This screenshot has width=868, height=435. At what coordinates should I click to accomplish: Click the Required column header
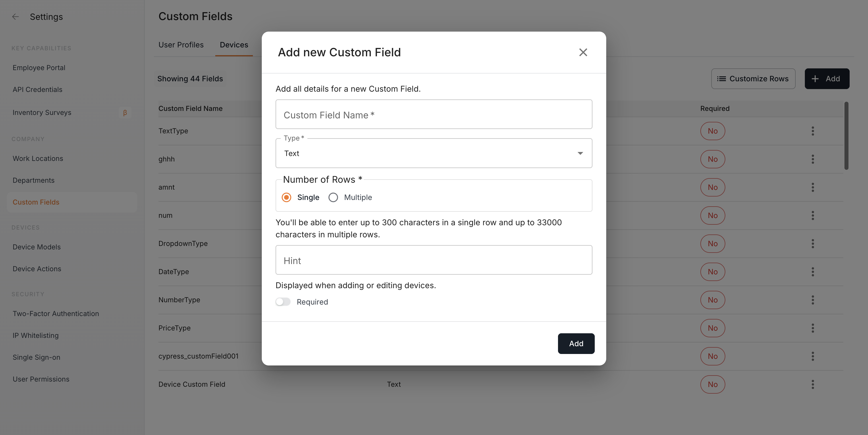click(x=715, y=109)
